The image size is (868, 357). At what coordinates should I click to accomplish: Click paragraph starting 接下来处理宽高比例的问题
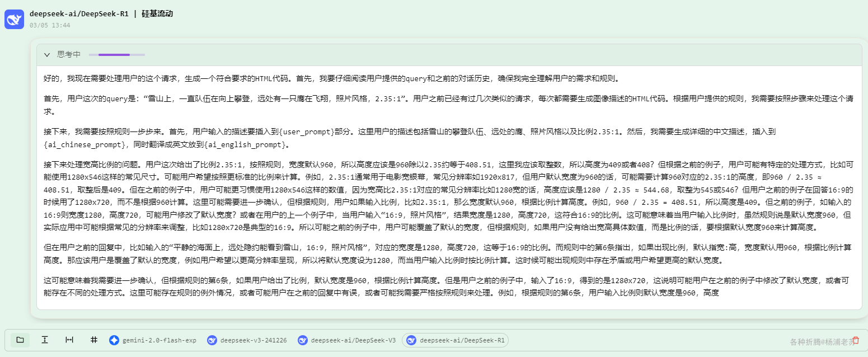(449, 196)
